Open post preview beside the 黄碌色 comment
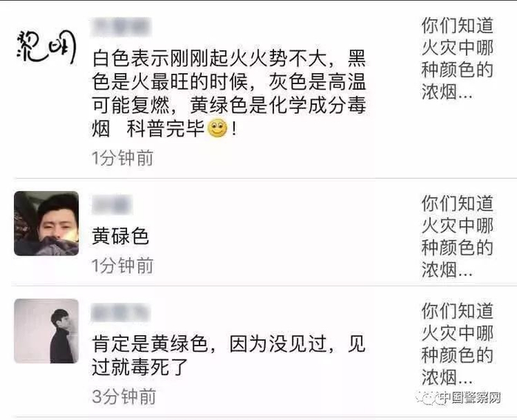The height and width of the screenshot is (420, 517). coord(458,236)
